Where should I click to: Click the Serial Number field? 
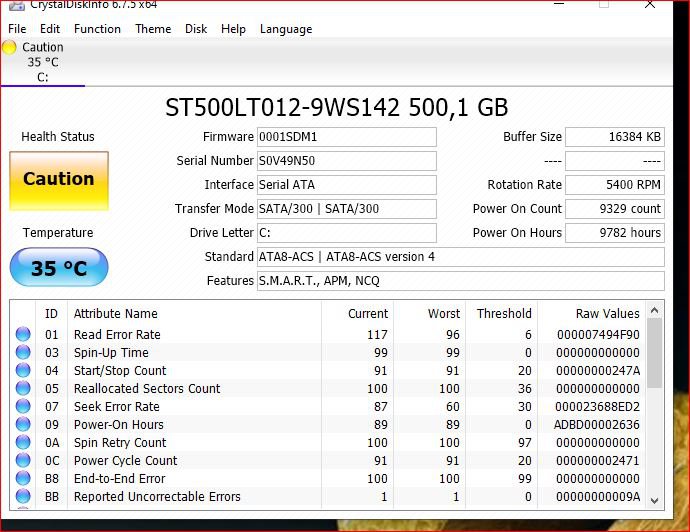click(x=346, y=161)
